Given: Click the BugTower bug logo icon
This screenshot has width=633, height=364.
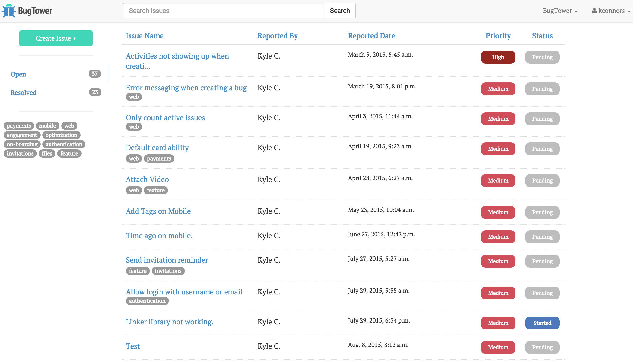Looking at the screenshot, I should pos(9,11).
